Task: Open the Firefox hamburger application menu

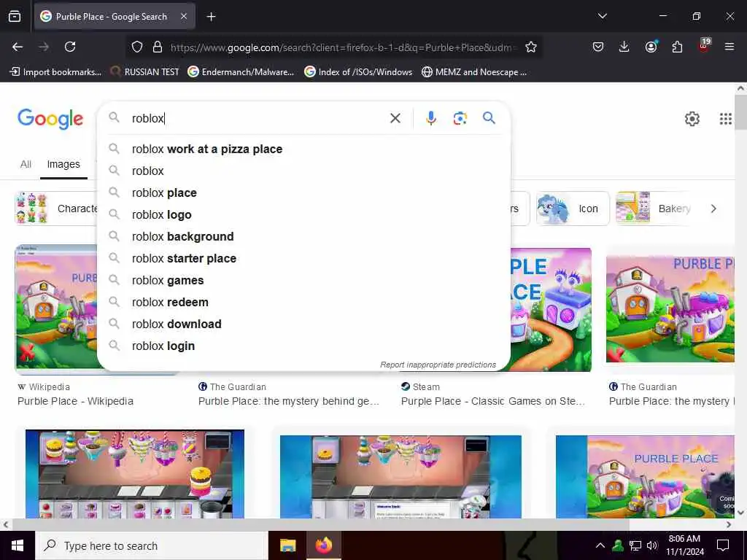Action: (729, 47)
